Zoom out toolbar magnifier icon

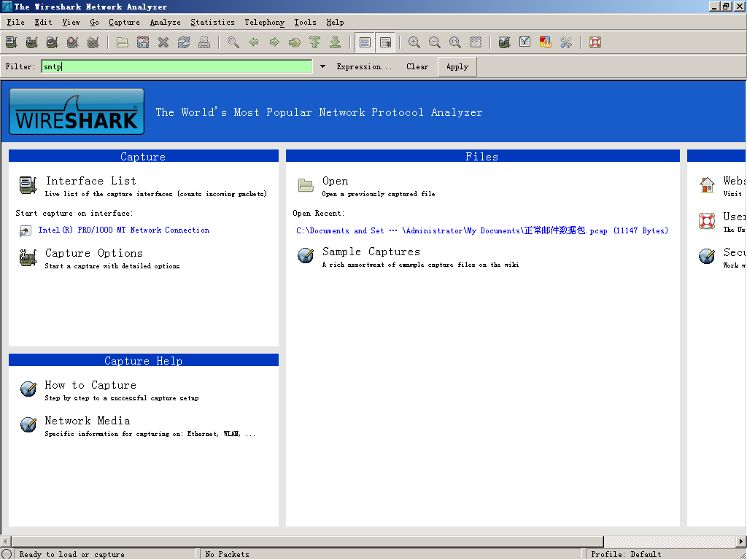click(435, 42)
